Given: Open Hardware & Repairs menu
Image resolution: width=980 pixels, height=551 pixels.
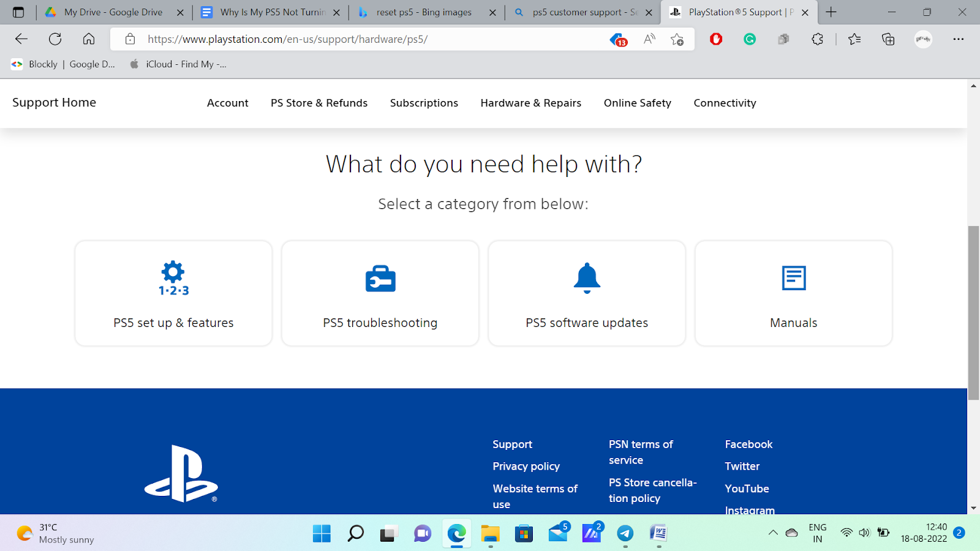Looking at the screenshot, I should coord(531,103).
